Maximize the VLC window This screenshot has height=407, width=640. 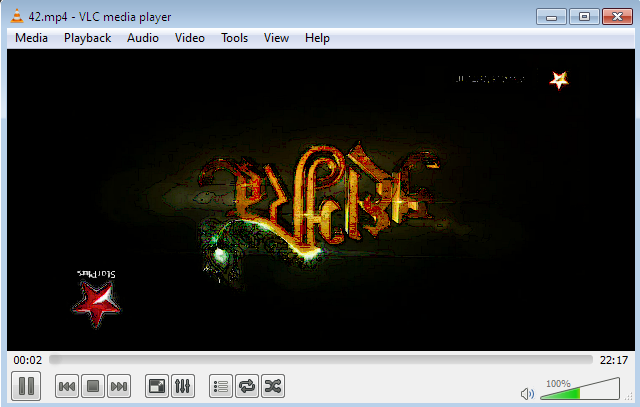tap(584, 17)
